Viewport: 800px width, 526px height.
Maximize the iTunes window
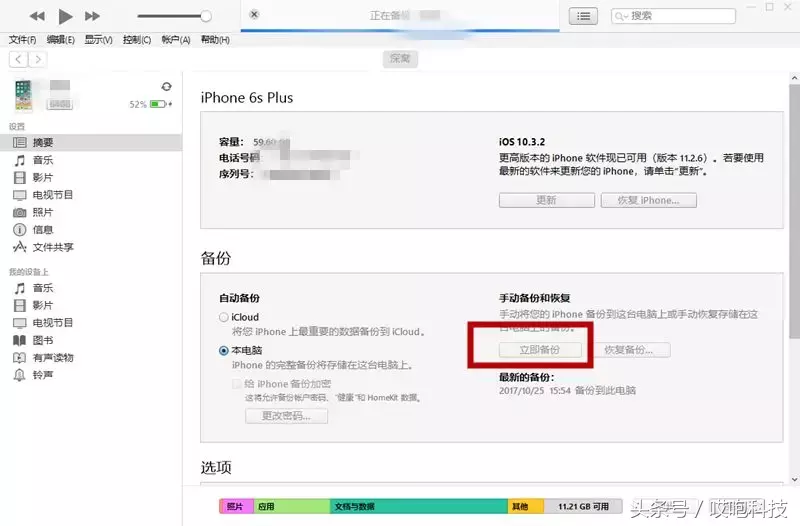(x=769, y=7)
